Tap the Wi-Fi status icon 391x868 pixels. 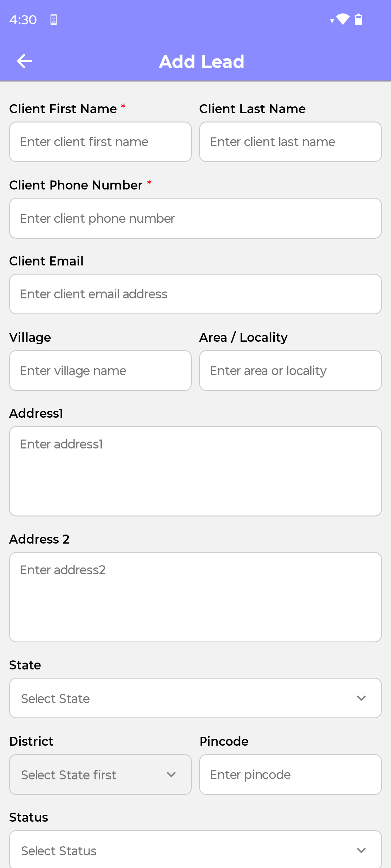pos(342,19)
